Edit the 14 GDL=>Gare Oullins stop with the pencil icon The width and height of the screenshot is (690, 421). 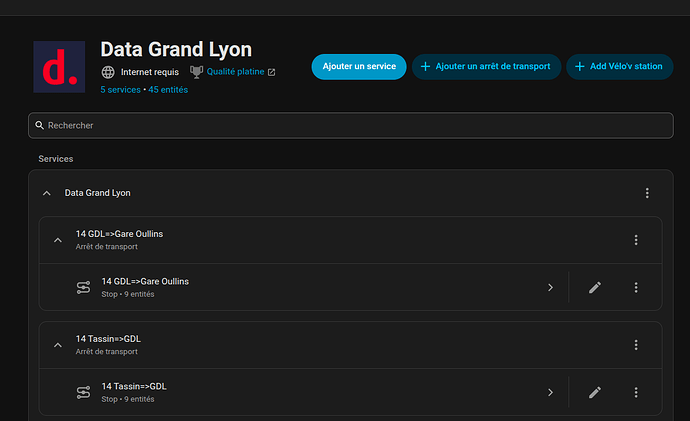click(595, 288)
